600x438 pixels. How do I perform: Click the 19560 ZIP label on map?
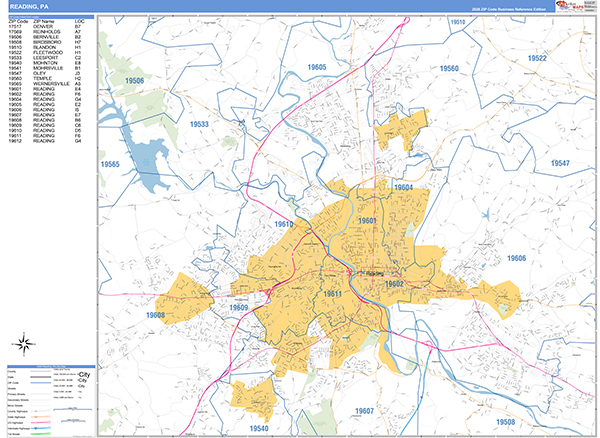point(449,68)
